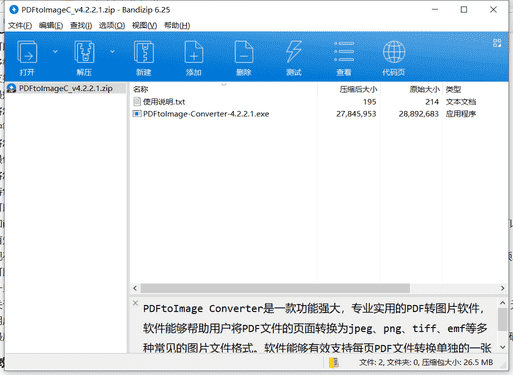Click the Extract (解压) toolbar icon
The height and width of the screenshot is (375, 513).
click(84, 52)
